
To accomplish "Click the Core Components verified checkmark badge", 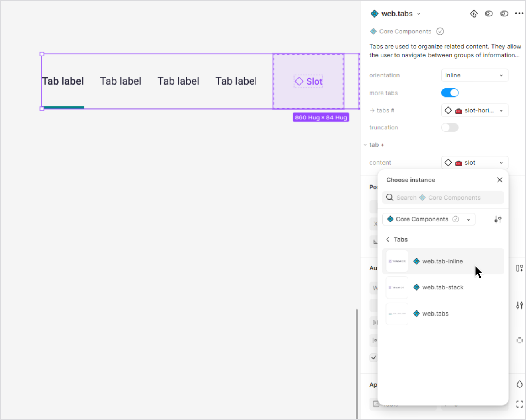I will coord(440,31).
